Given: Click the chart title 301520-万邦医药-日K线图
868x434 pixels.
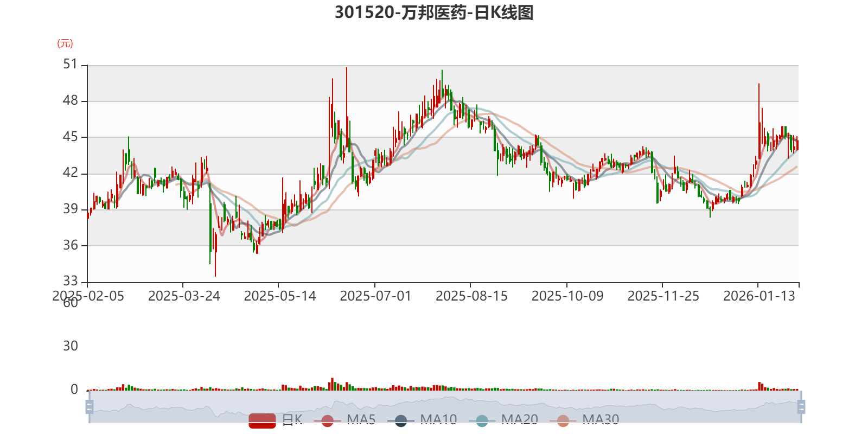Looking at the screenshot, I should (x=434, y=12).
